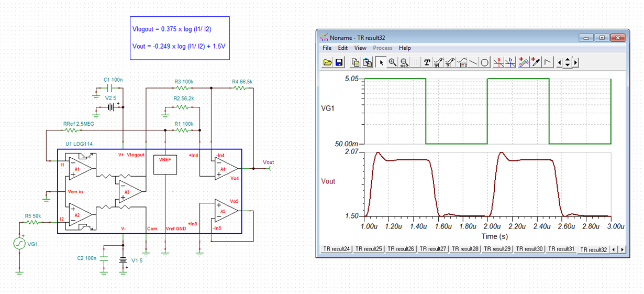The width and height of the screenshot is (644, 294).
Task: Open the View menu
Action: click(360, 48)
